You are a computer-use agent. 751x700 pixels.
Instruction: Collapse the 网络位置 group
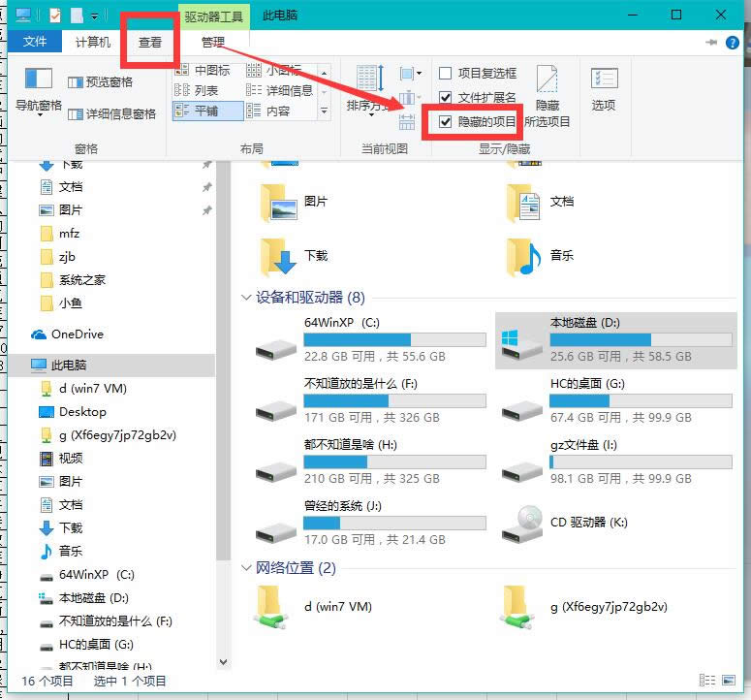tap(245, 568)
